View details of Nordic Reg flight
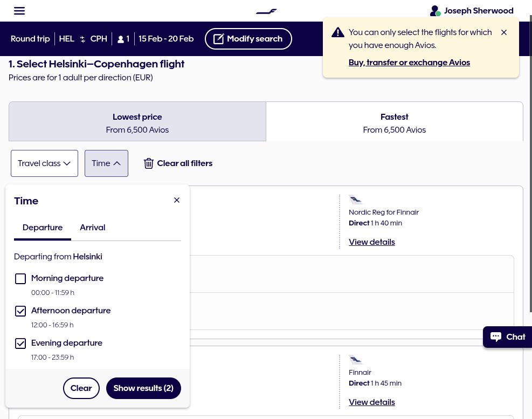This screenshot has height=419, width=532. click(372, 242)
